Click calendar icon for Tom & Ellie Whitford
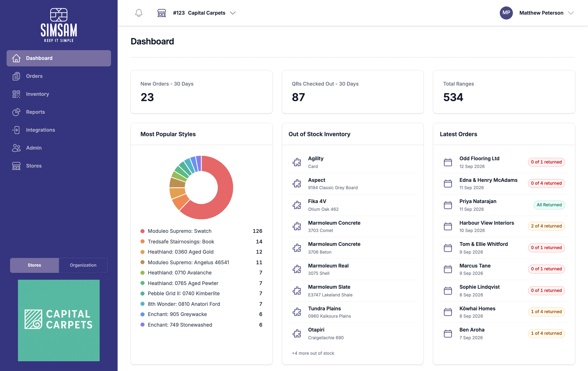 (x=448, y=248)
